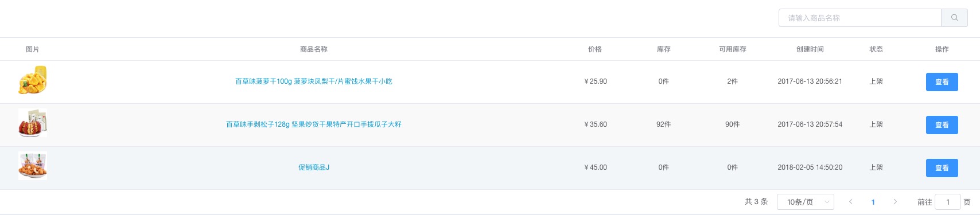
Task: Click the previous page arrow icon
Action: (851, 202)
